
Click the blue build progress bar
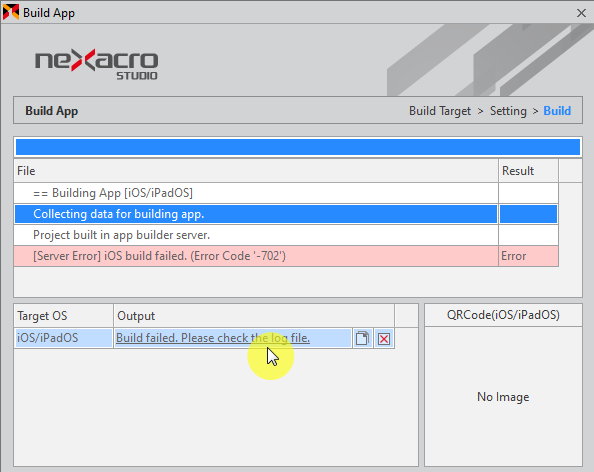click(x=298, y=147)
